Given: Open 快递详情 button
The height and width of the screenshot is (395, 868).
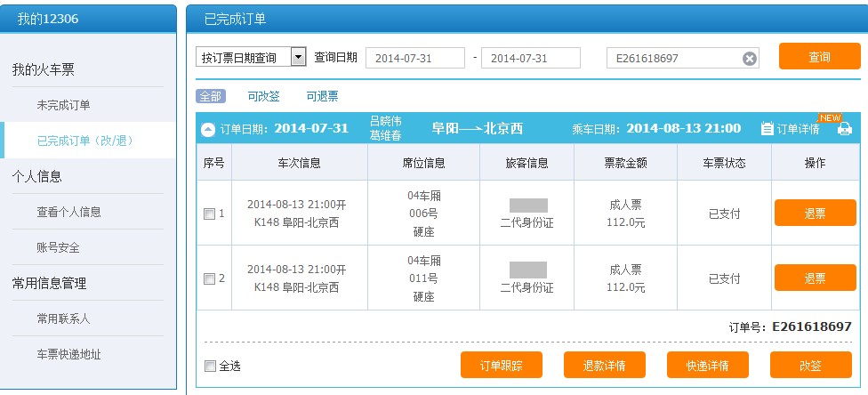Looking at the screenshot, I should (x=707, y=365).
